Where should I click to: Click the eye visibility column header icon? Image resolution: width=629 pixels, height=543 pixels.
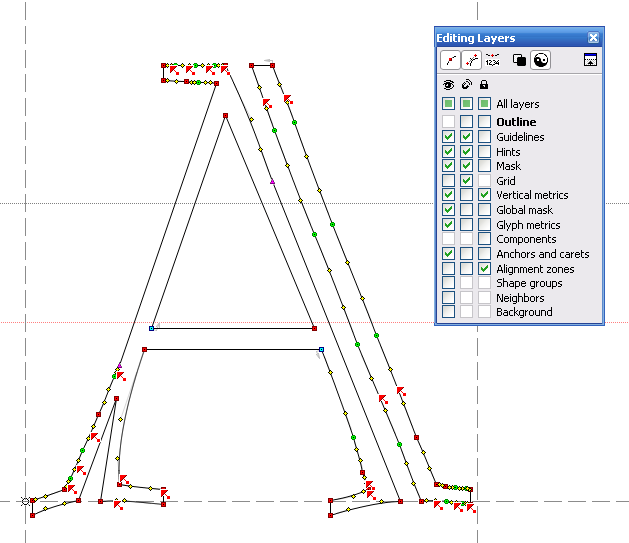coord(448,85)
